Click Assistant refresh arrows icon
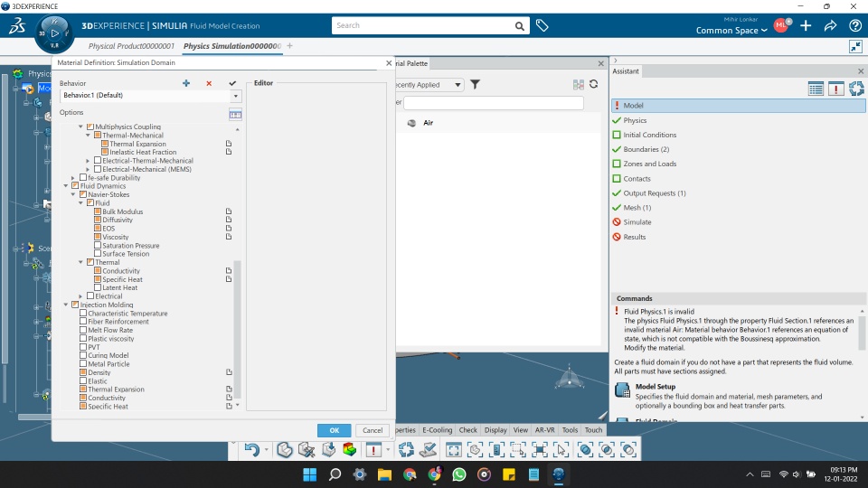 coord(856,89)
